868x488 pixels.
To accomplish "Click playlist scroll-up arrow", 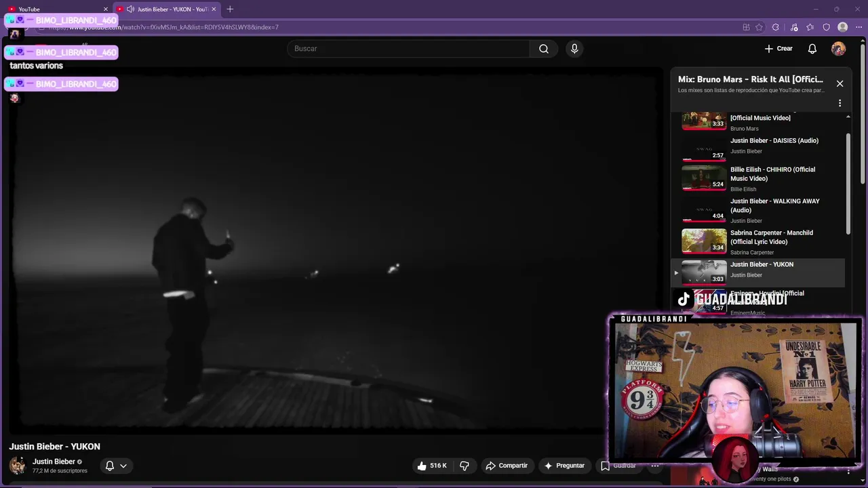I will point(848,117).
